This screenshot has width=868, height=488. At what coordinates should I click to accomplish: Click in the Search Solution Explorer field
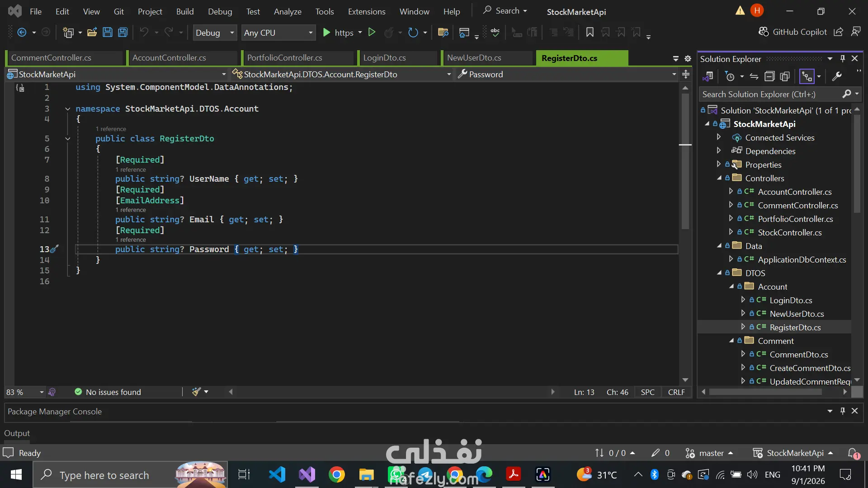(770, 94)
